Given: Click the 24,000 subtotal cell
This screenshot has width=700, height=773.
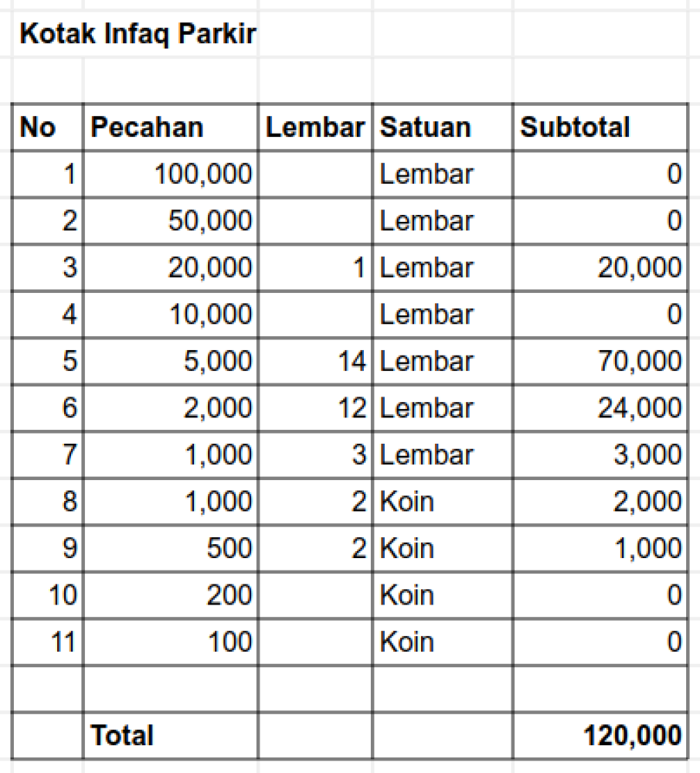Looking at the screenshot, I should (600, 408).
